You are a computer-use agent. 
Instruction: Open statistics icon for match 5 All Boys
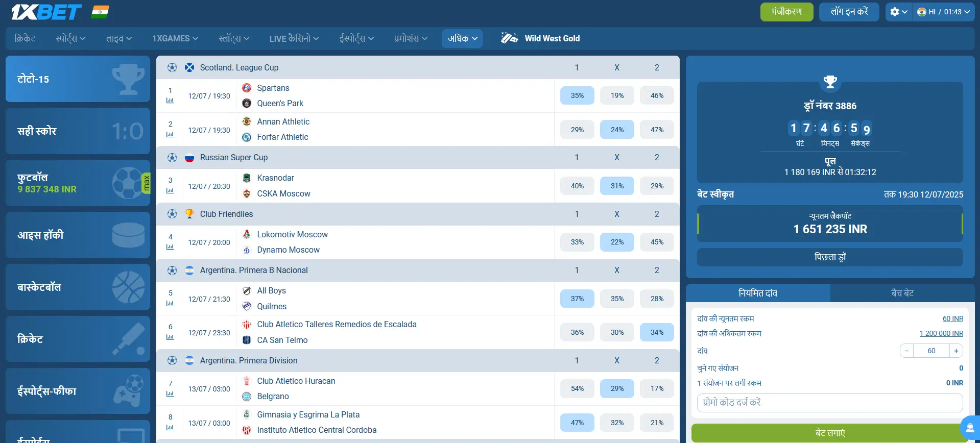coord(170,304)
